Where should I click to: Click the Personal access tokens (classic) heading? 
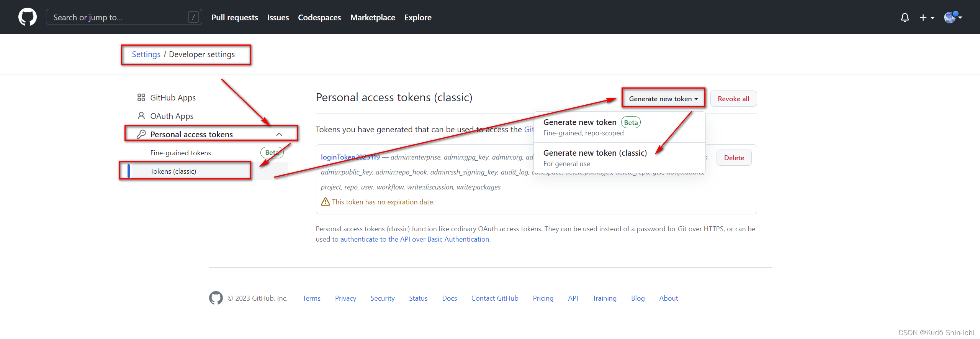394,97
